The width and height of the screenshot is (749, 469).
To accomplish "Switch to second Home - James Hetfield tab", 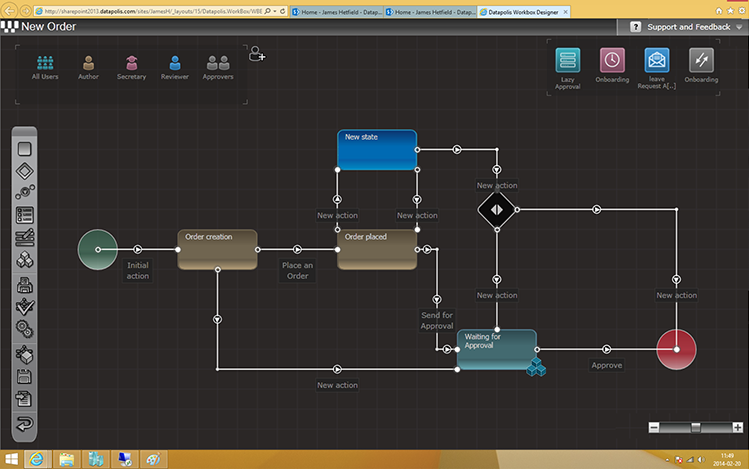I will pos(430,12).
